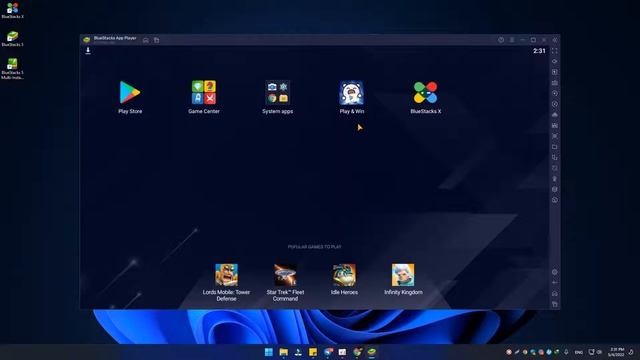
Task: Click the "POPULAR GAMES TO PLAY" label
Action: [314, 247]
